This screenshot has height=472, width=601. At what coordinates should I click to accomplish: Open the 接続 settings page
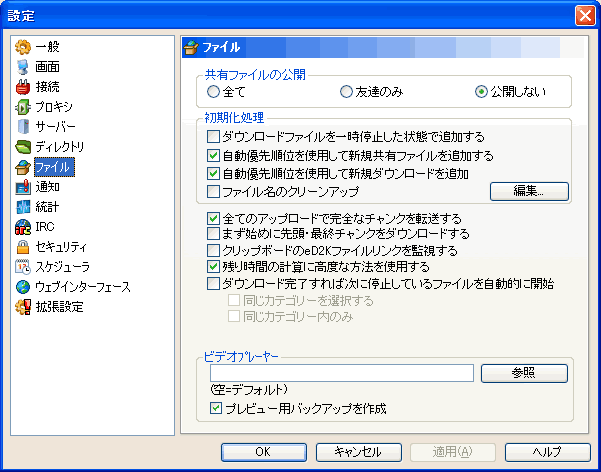(x=48, y=87)
